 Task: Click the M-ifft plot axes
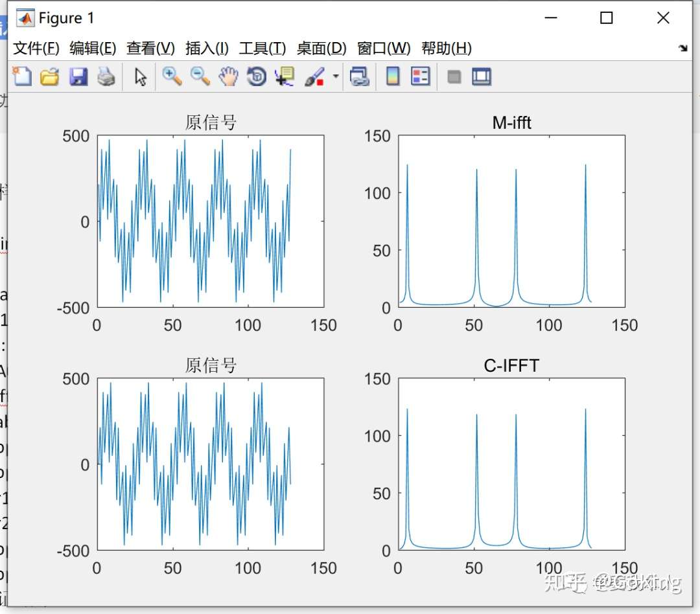point(511,222)
